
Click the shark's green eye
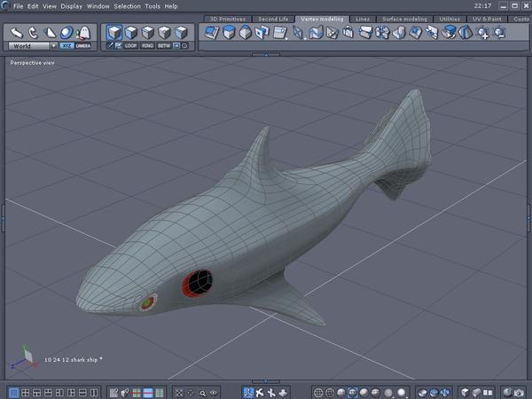(148, 302)
